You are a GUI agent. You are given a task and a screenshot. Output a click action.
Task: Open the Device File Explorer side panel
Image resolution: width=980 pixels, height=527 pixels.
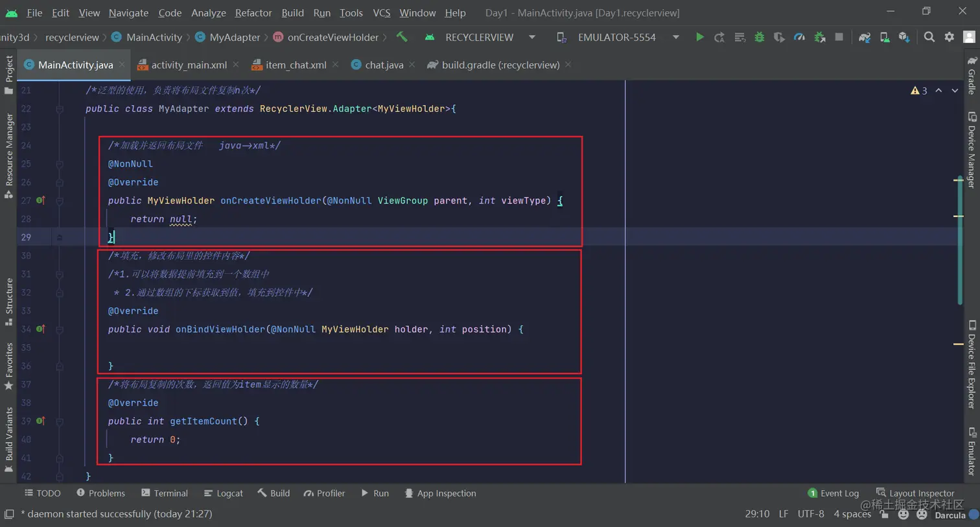pos(972,364)
